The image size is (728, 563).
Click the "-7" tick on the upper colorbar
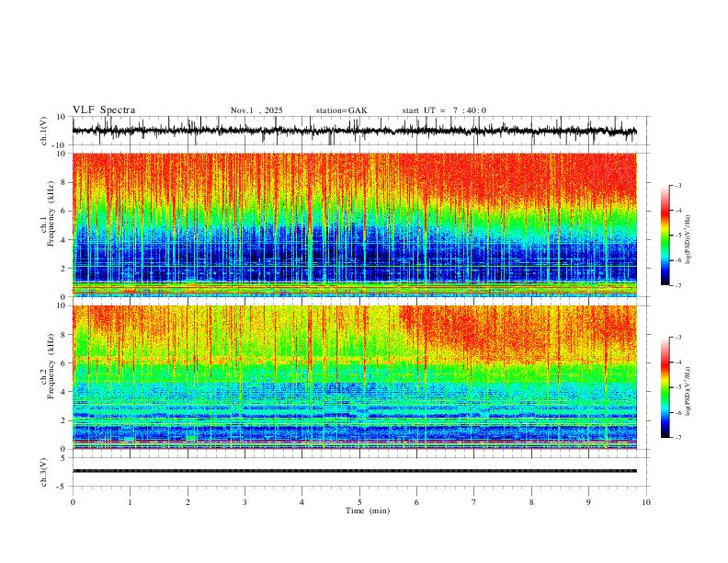click(x=678, y=285)
